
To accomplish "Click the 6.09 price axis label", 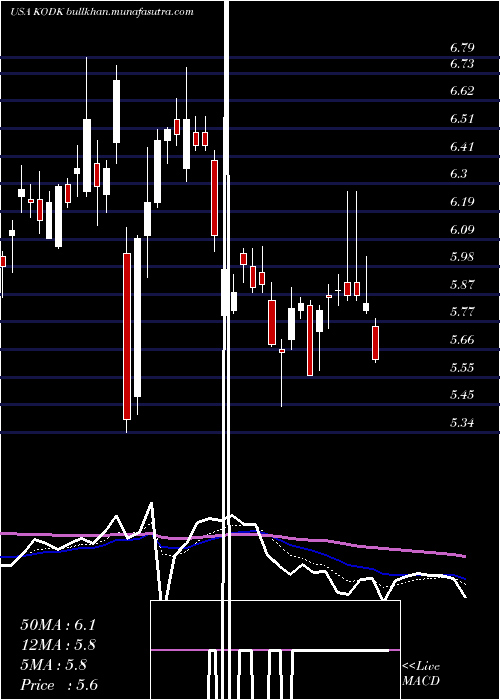I will pyautogui.click(x=462, y=229).
